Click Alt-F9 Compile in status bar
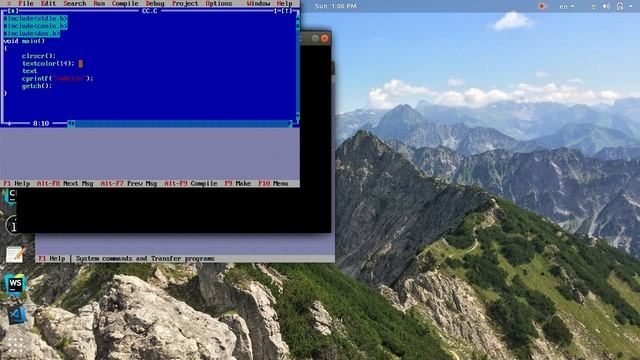 click(191, 184)
